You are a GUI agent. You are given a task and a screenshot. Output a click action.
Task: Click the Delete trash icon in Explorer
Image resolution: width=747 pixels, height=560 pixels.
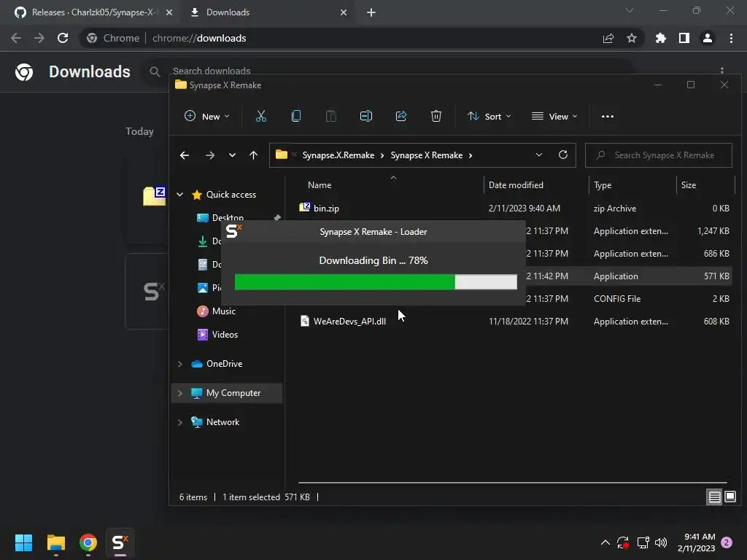[x=436, y=116]
